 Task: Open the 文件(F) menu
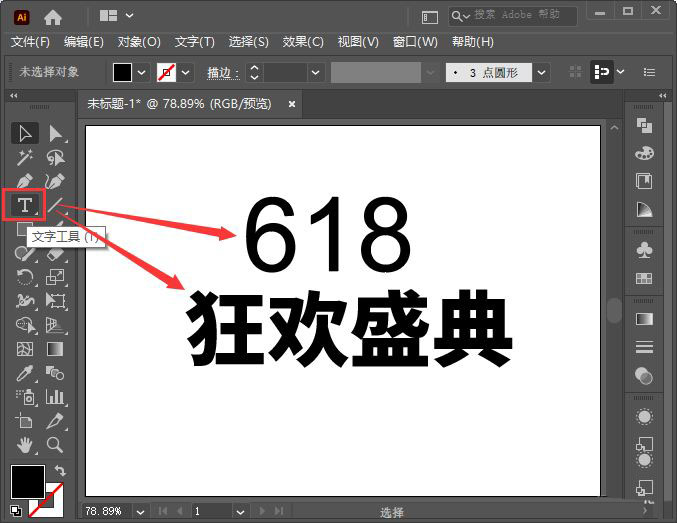pos(30,42)
